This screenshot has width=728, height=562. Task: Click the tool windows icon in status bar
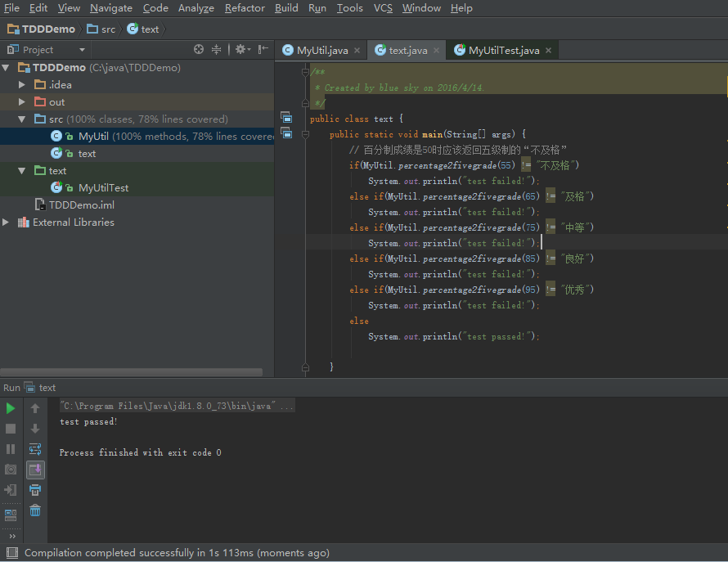[x=12, y=553]
